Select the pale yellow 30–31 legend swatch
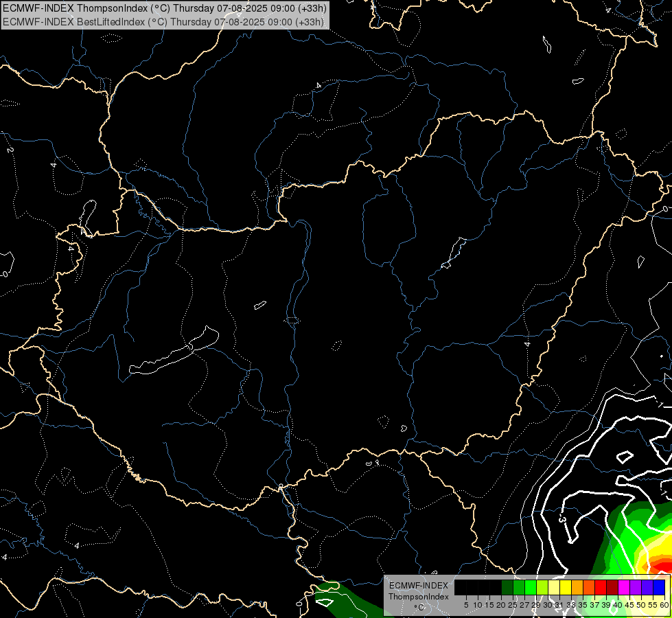The height and width of the screenshot is (618, 672). point(554,587)
